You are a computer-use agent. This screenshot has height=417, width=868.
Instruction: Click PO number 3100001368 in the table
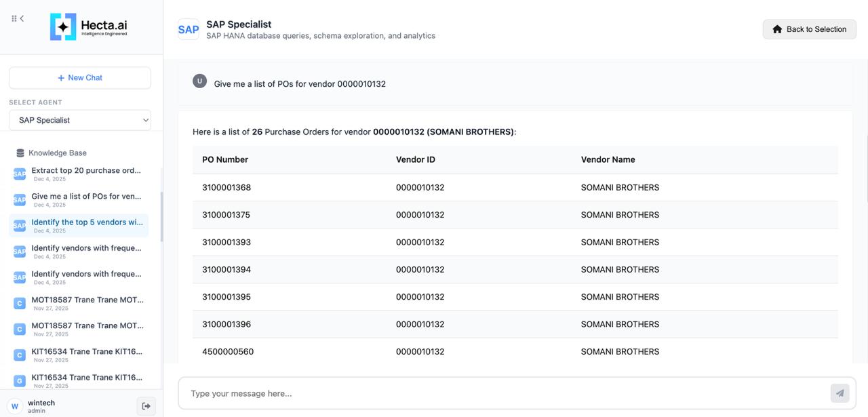226,188
